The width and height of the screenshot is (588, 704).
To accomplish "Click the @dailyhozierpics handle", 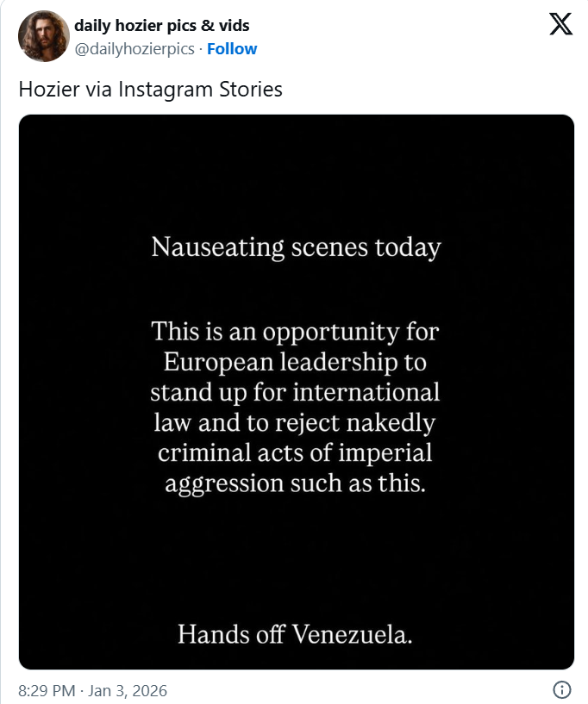I will (134, 49).
